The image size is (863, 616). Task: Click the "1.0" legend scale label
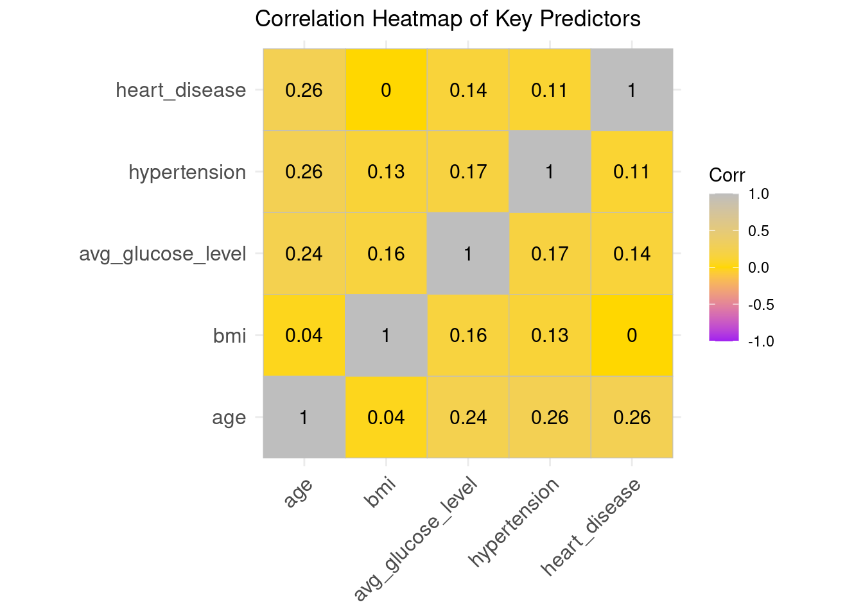[x=759, y=194]
